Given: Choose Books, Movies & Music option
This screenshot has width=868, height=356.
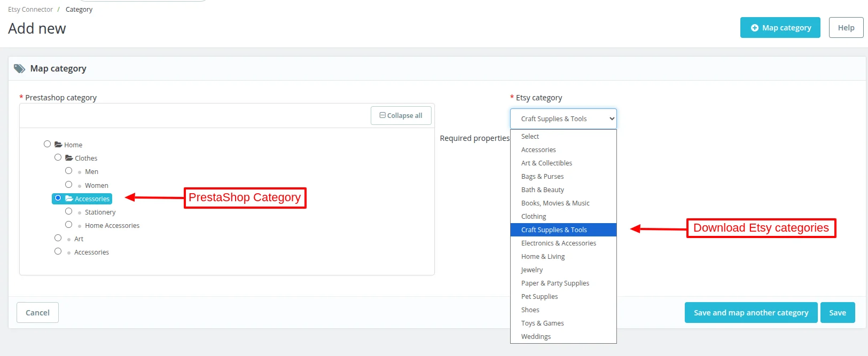Looking at the screenshot, I should 564,203.
